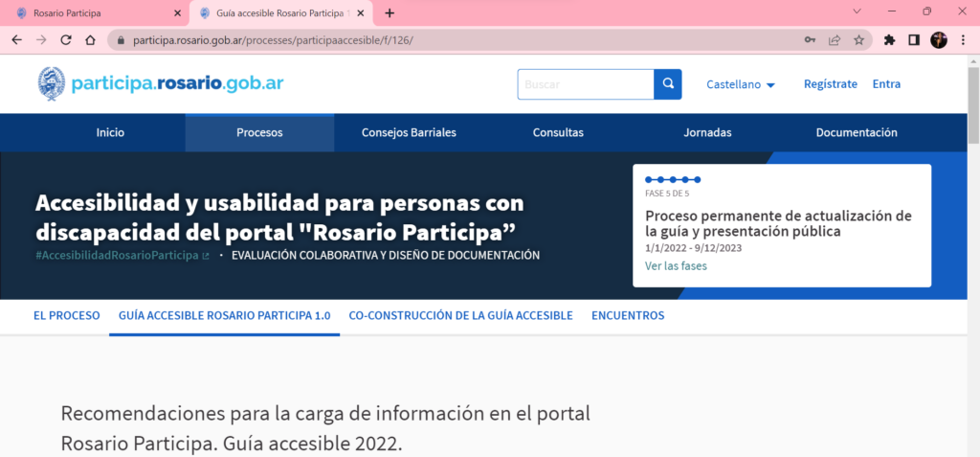Screen dimensions: 980x457
Task: Open the Encuentros tab
Action: [628, 315]
